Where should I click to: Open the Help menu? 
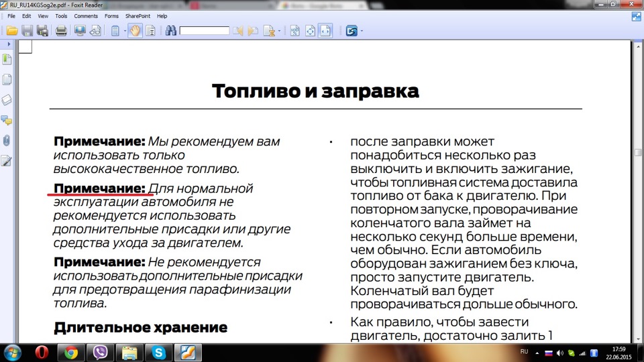pos(162,16)
